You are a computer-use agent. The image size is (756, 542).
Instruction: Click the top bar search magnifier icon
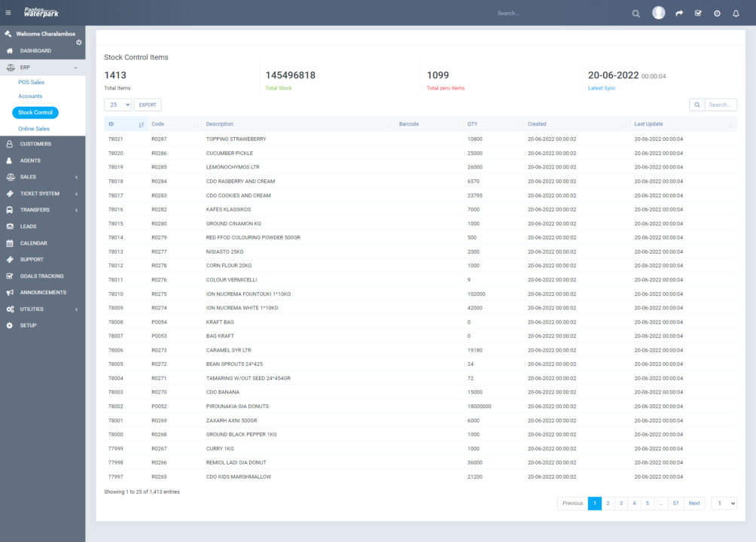(636, 14)
